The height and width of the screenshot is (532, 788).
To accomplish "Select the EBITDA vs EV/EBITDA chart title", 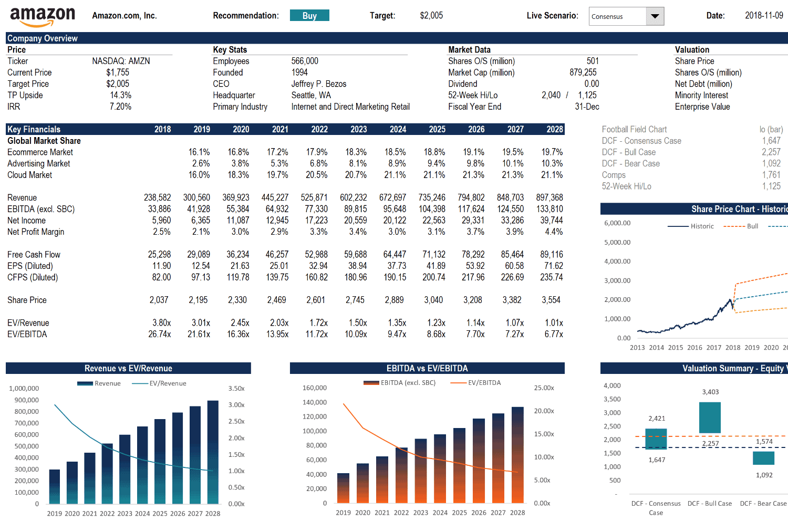I will coord(427,368).
